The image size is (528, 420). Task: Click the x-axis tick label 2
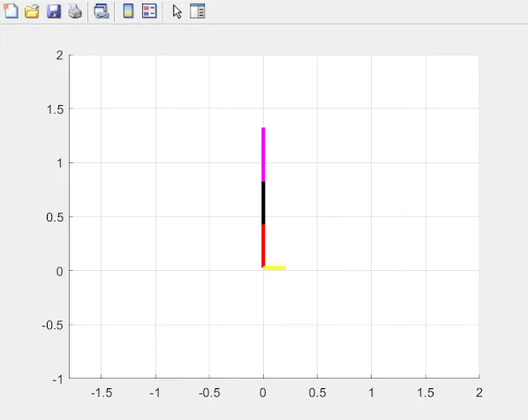click(x=479, y=393)
